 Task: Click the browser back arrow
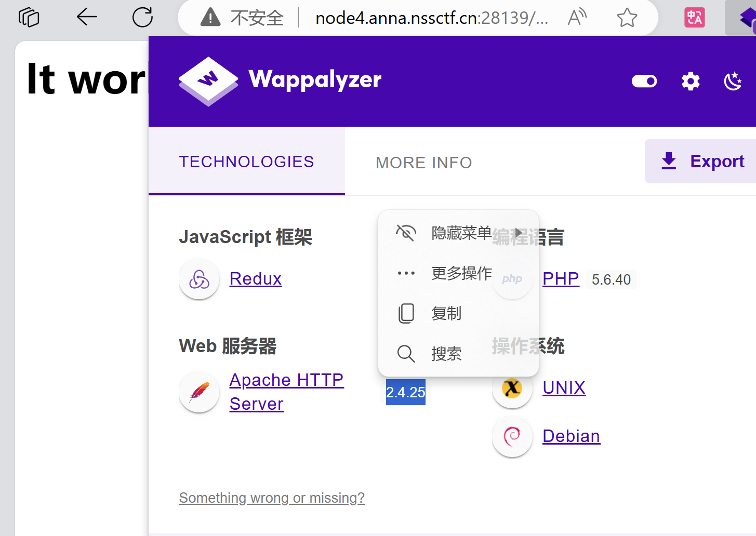click(87, 17)
